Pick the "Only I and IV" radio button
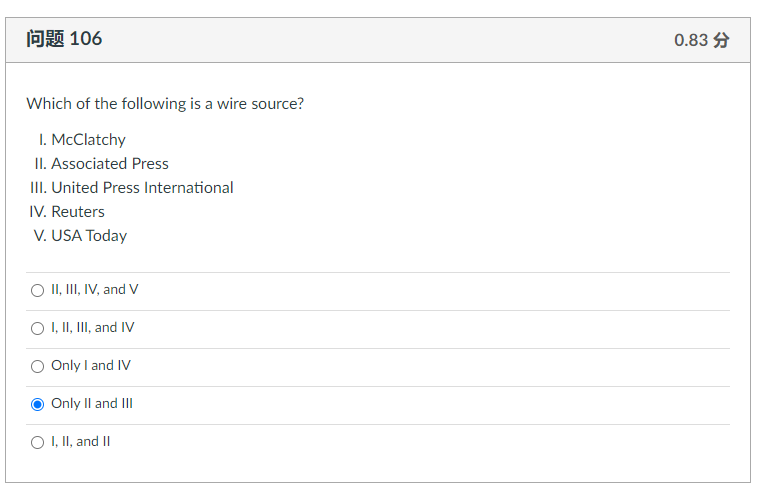This screenshot has height=494, width=765. pos(38,366)
